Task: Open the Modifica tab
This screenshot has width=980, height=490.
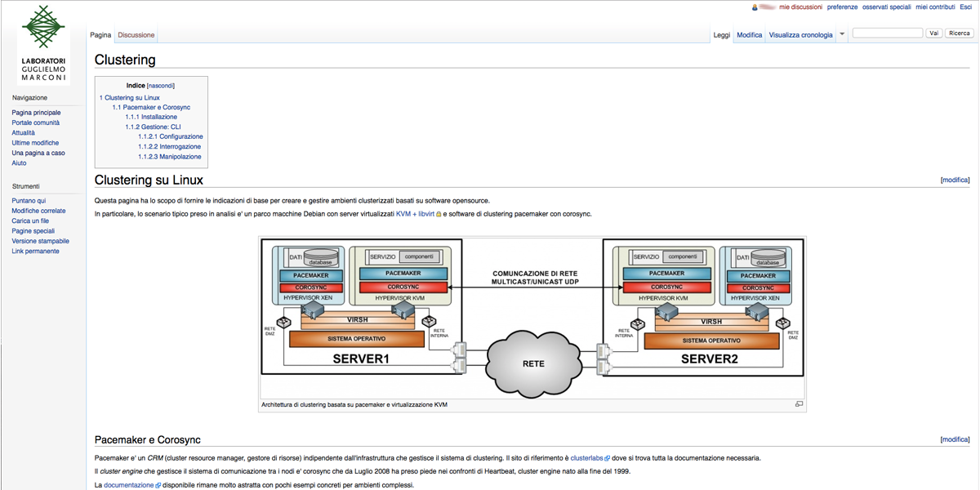Action: [749, 35]
